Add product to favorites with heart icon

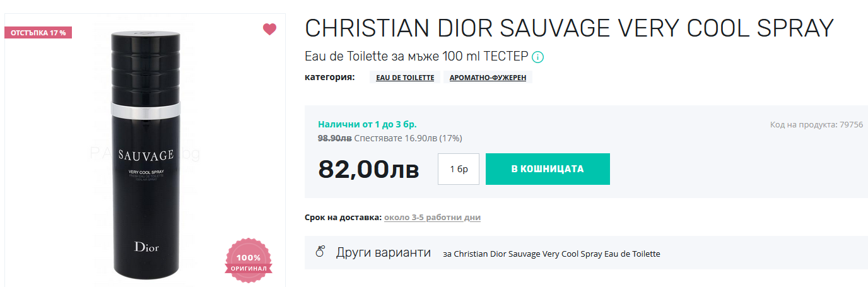(x=269, y=29)
